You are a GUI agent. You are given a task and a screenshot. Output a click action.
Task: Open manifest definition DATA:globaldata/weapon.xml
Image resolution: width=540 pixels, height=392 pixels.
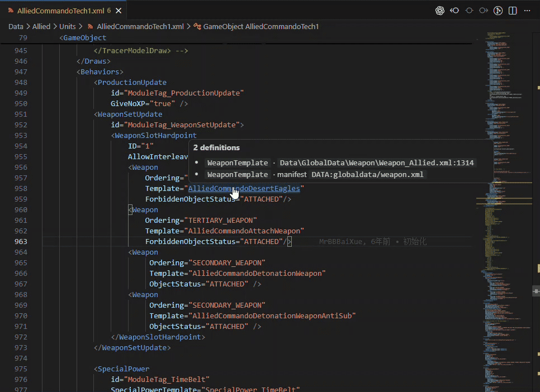[367, 174]
